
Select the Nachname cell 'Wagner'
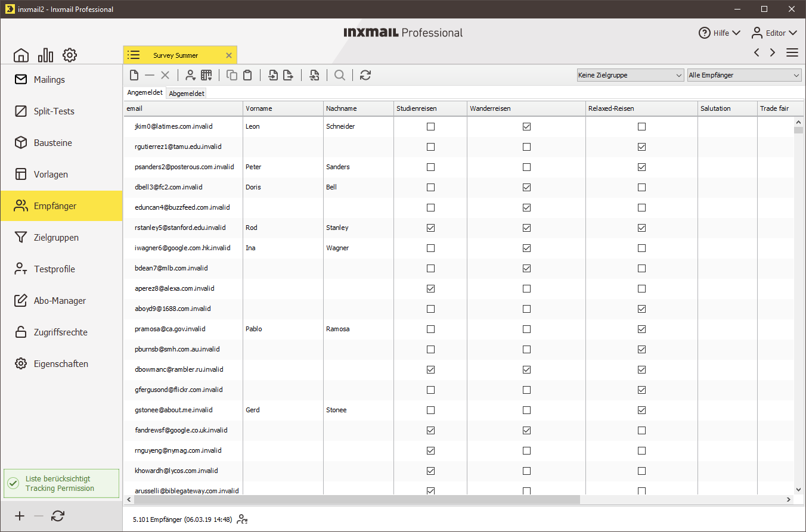tap(359, 248)
